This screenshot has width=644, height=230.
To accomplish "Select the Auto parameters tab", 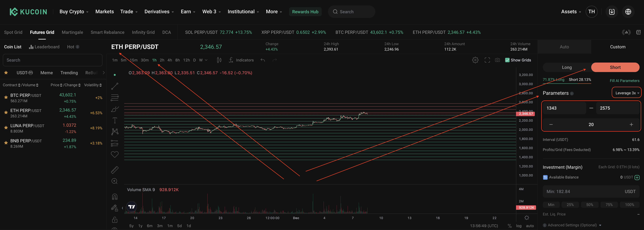I will click(564, 47).
